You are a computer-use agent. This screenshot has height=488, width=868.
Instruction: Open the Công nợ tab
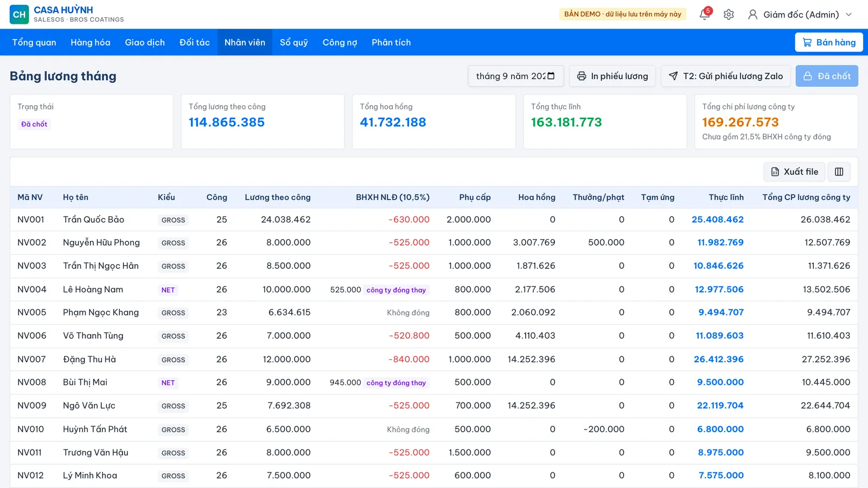pyautogui.click(x=340, y=42)
